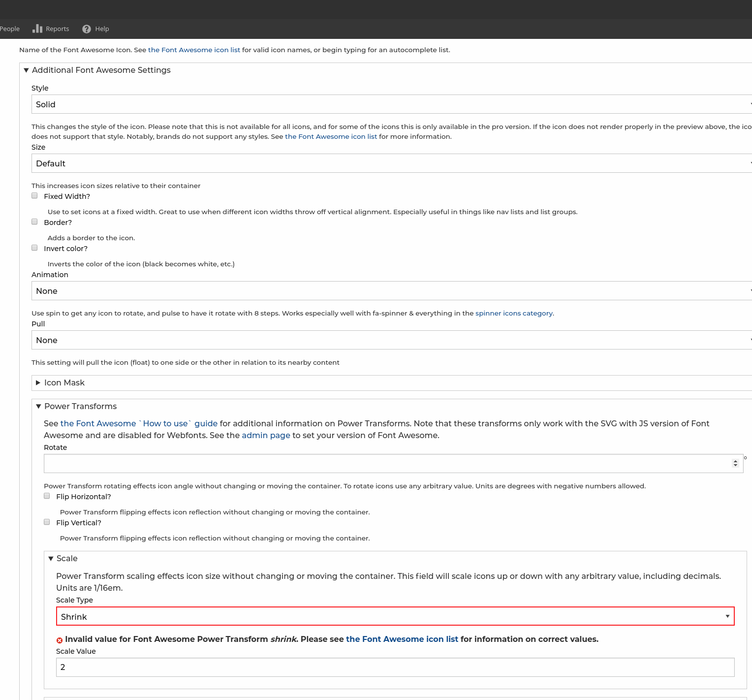Click the Reports bar chart icon
The height and width of the screenshot is (700, 752).
(37, 29)
